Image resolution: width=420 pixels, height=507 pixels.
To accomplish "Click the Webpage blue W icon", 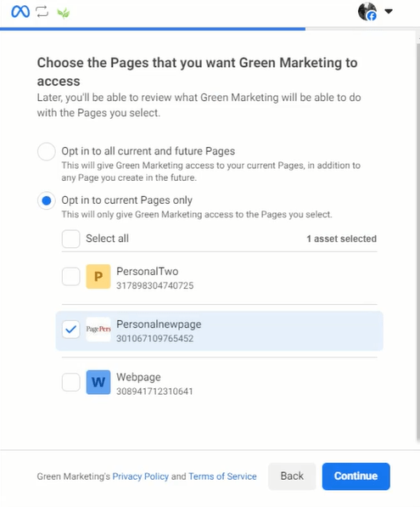I will pos(98,382).
